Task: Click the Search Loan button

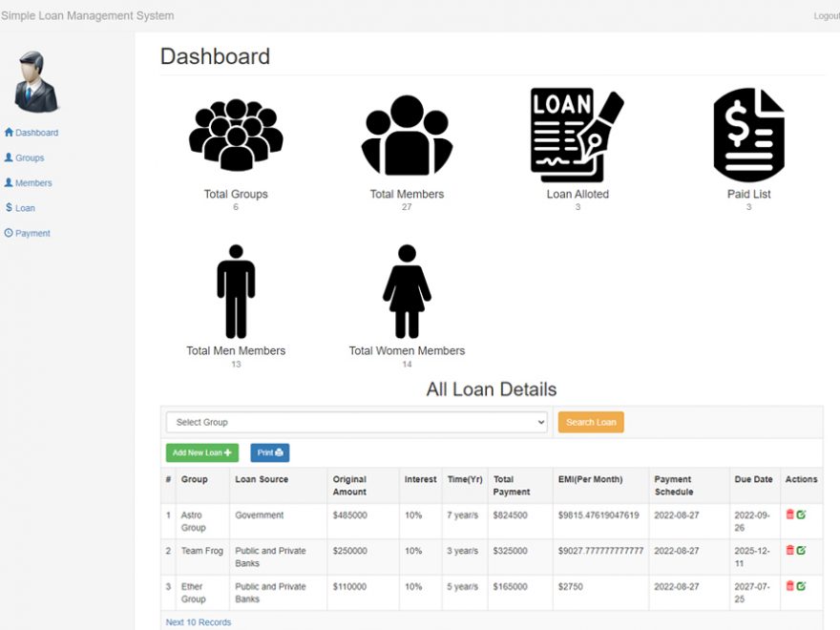Action: coord(591,421)
